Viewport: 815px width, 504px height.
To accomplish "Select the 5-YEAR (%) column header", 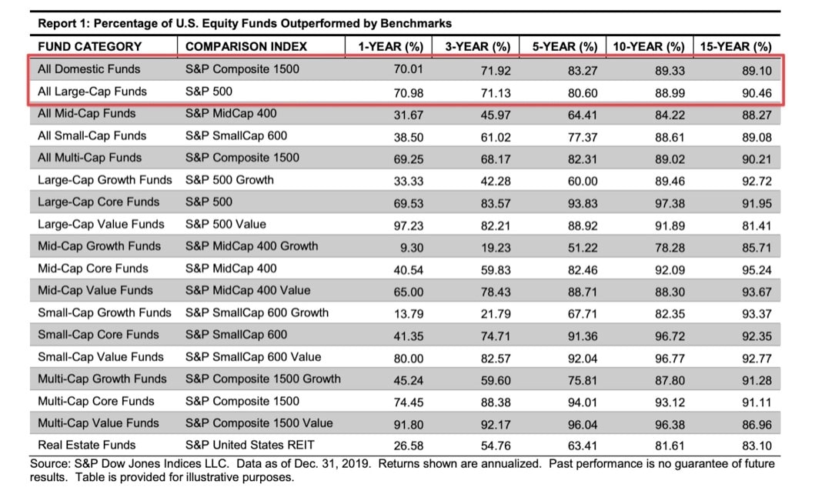I will tap(564, 46).
